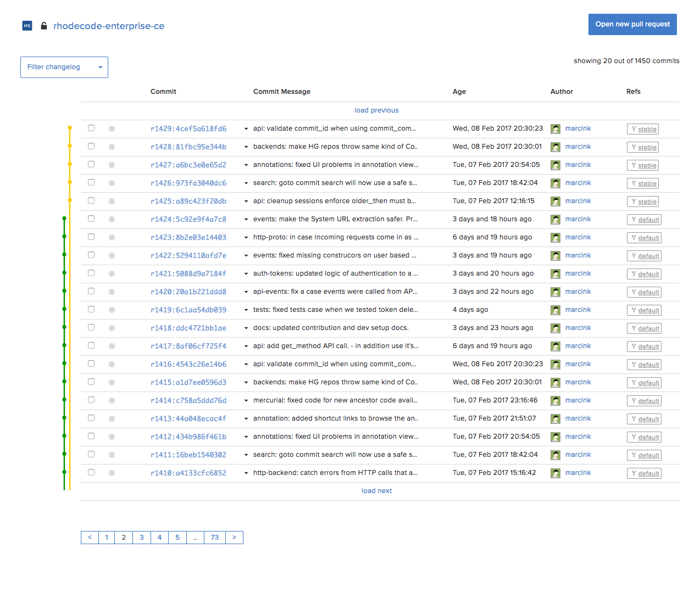Click the lock icon beside the repository name

pyautogui.click(x=44, y=26)
